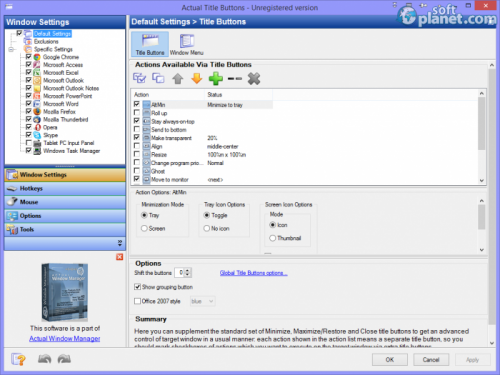500x375 pixels.
Task: Select Opera tree entry
Action: click(x=50, y=127)
